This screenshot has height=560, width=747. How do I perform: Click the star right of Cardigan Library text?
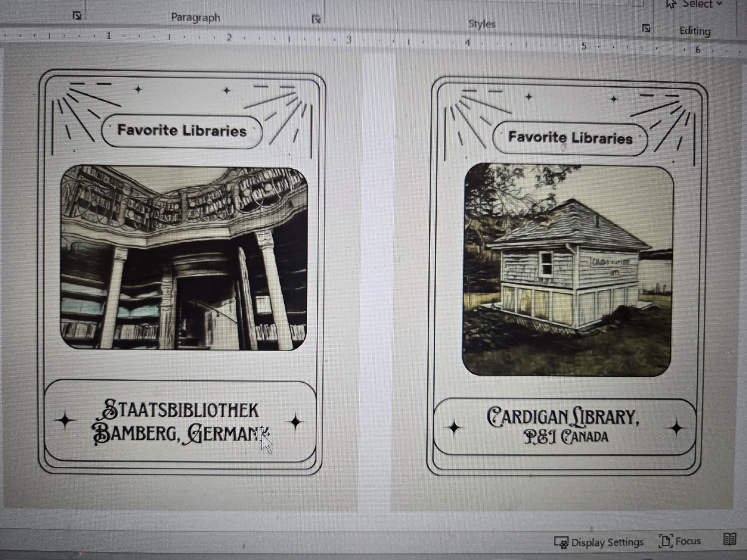(x=676, y=428)
